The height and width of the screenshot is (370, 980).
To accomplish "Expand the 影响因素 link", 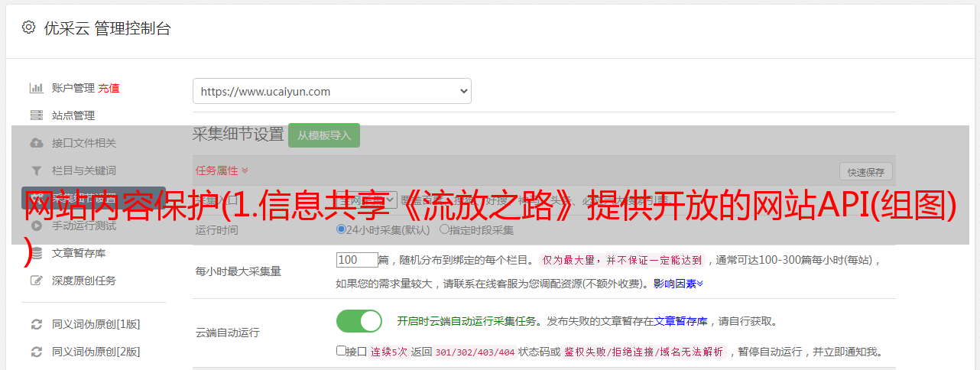I will pos(678,284).
